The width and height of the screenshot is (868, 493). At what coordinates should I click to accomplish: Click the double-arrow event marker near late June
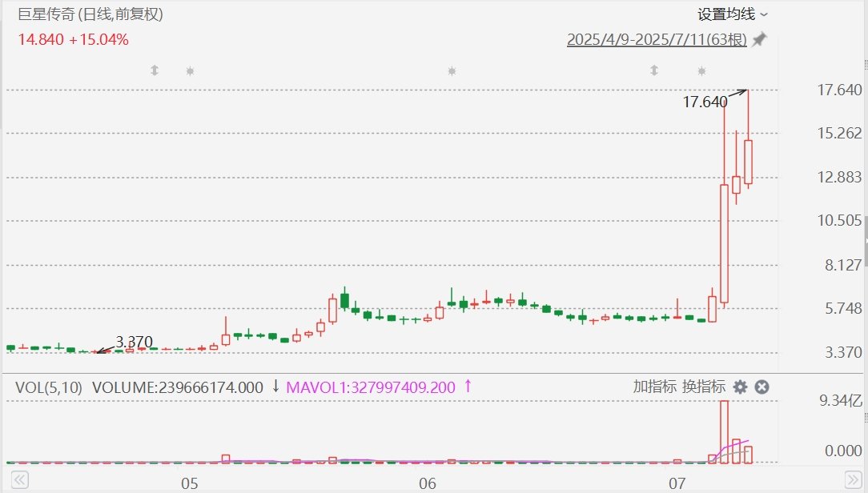pos(654,70)
